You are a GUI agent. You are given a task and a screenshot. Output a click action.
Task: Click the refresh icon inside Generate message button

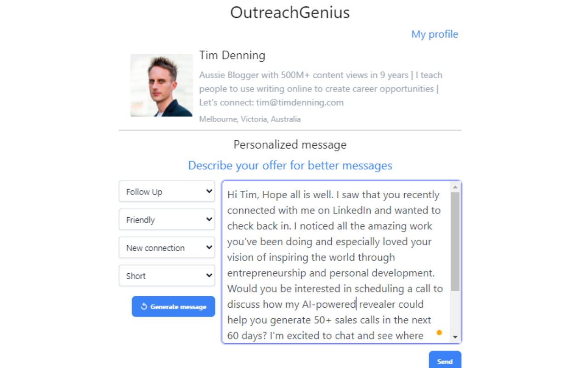[144, 306]
